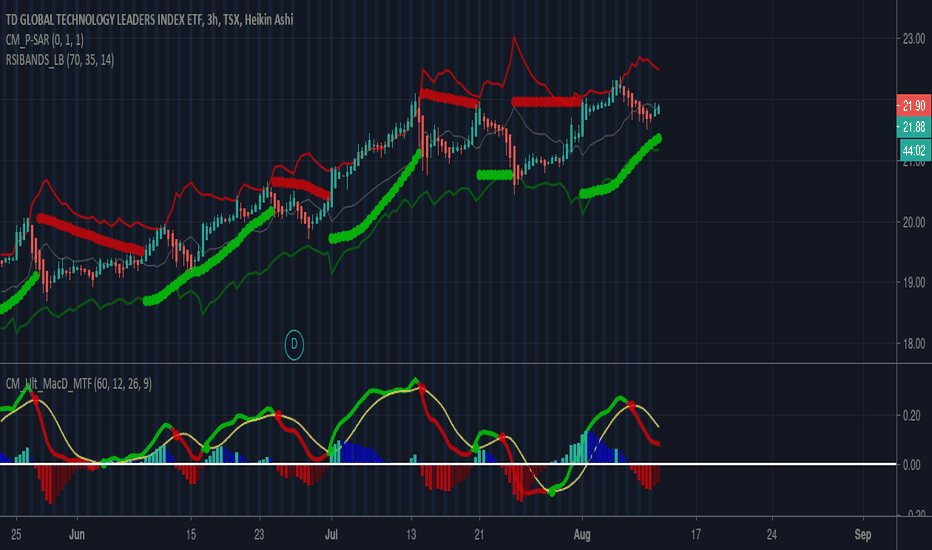Click the 23 date label on time axis
932x550 pixels.
point(259,534)
